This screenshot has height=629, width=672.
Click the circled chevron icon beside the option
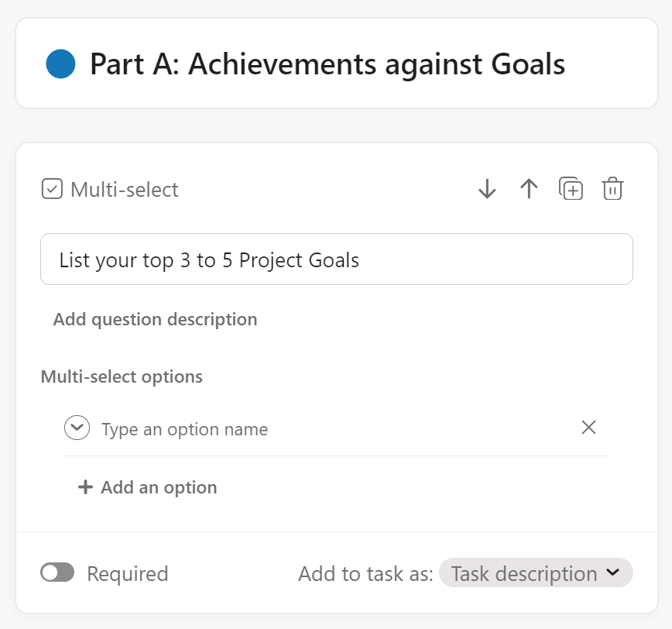(x=77, y=428)
